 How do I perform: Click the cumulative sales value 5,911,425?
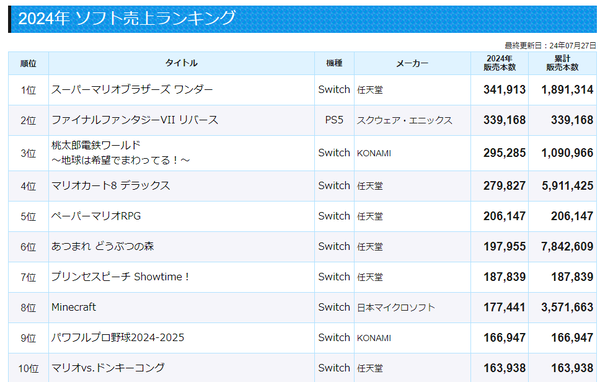(567, 186)
